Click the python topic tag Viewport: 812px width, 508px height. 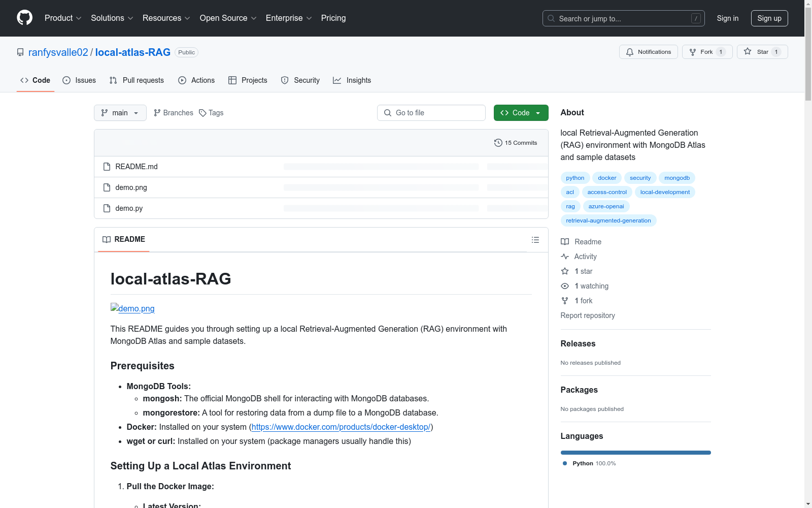(575, 178)
